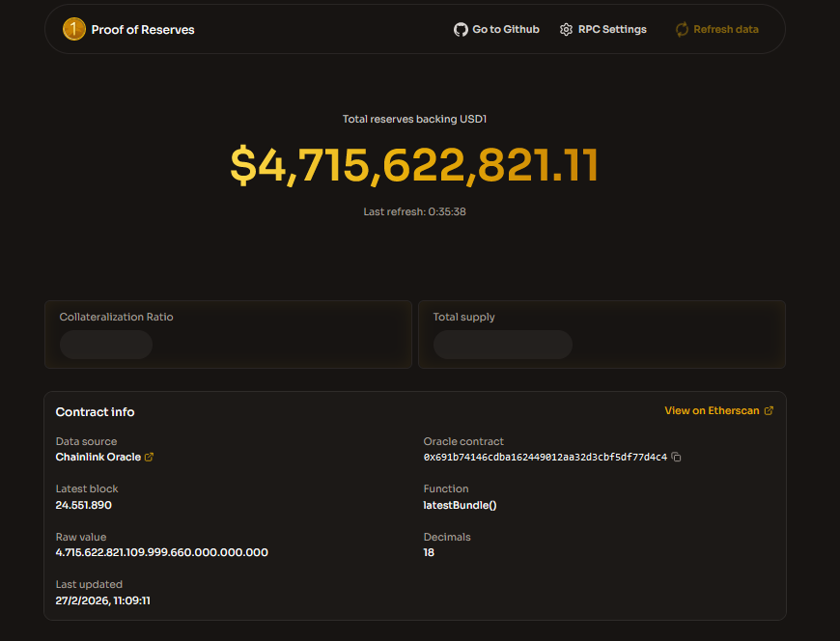This screenshot has height=641, width=840.
Task: Click the Raw value number
Action: coord(162,553)
